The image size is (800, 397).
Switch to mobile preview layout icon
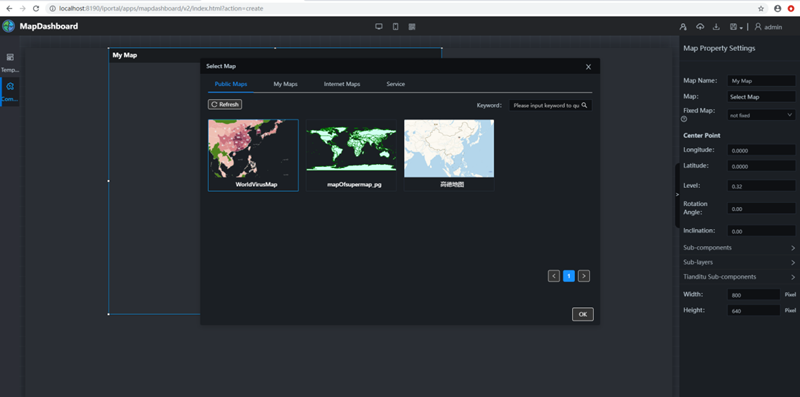pyautogui.click(x=395, y=27)
